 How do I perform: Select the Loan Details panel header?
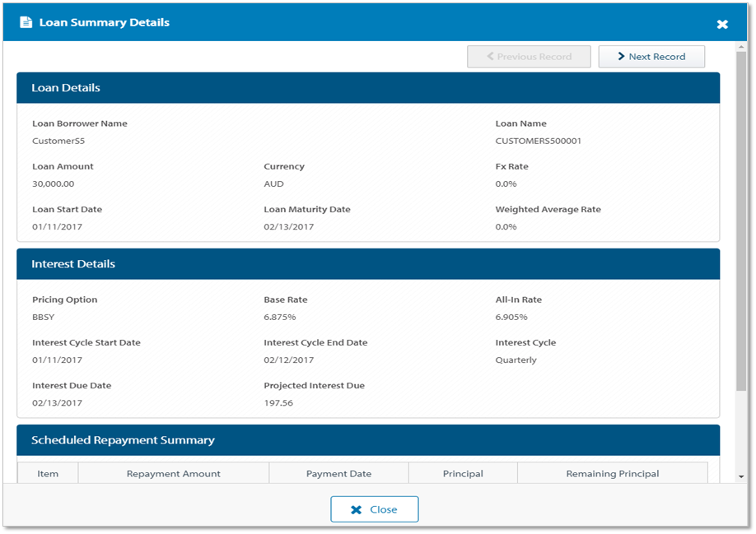(x=368, y=88)
